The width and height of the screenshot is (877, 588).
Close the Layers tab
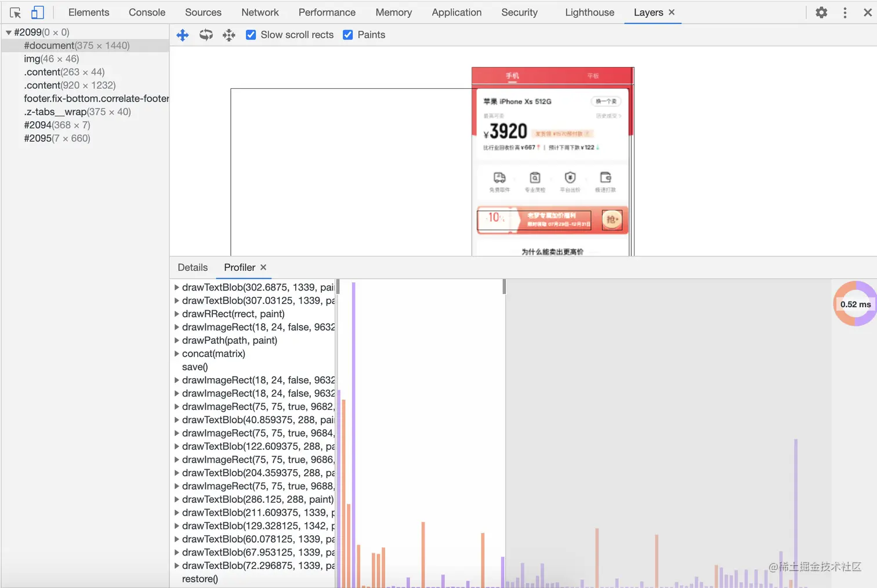(672, 12)
